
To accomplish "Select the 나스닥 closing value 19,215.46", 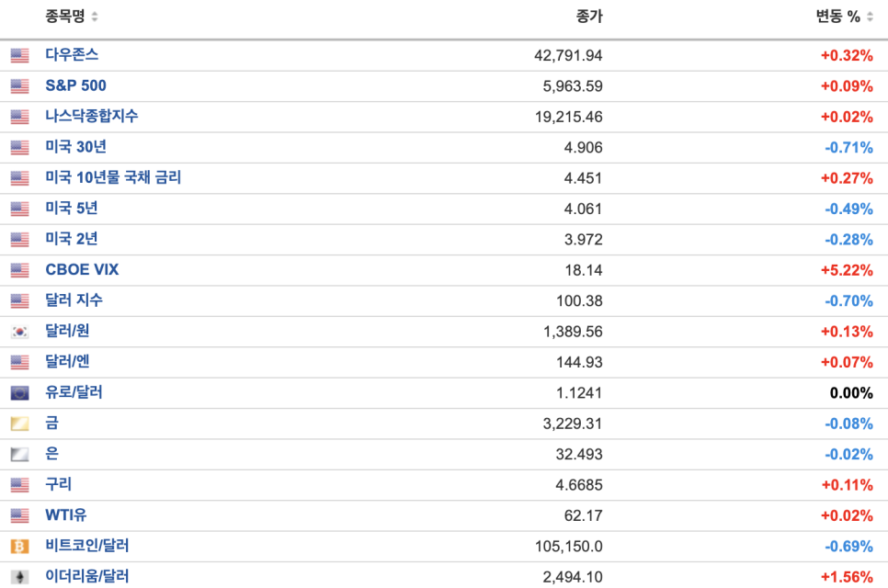I will (569, 117).
